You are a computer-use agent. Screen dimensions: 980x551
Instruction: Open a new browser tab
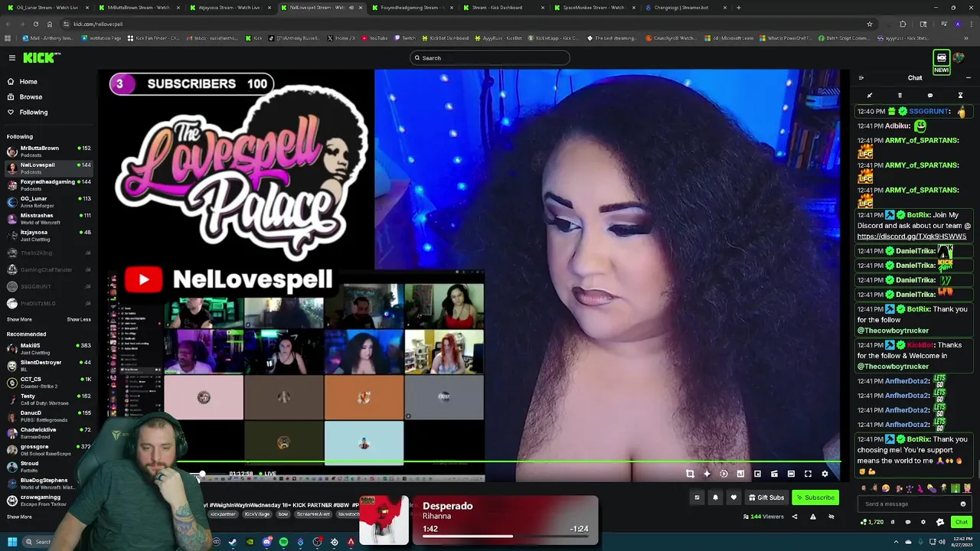(x=738, y=8)
